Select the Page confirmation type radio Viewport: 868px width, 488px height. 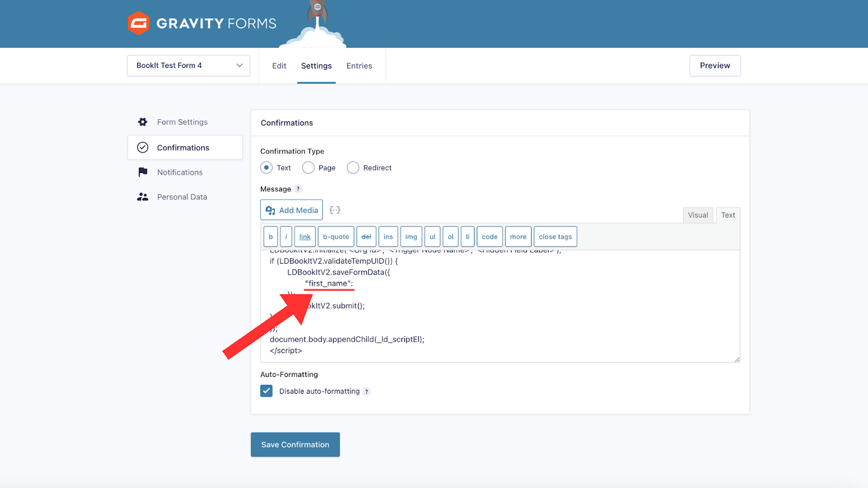tap(308, 168)
